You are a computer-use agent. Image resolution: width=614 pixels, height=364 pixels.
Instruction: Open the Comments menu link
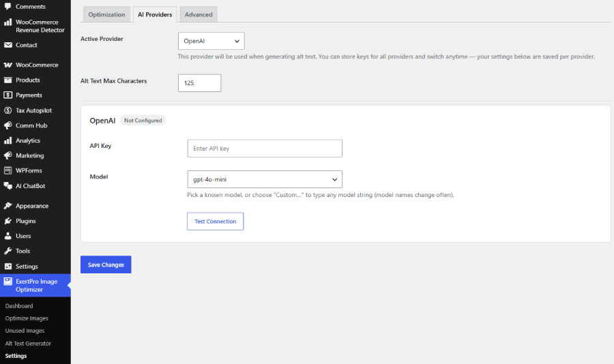pyautogui.click(x=31, y=7)
